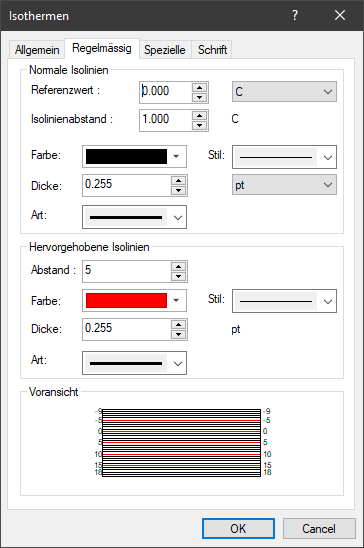This screenshot has width=364, height=548.
Task: Click into the Isolinienabstand input field
Action: pyautogui.click(x=166, y=120)
